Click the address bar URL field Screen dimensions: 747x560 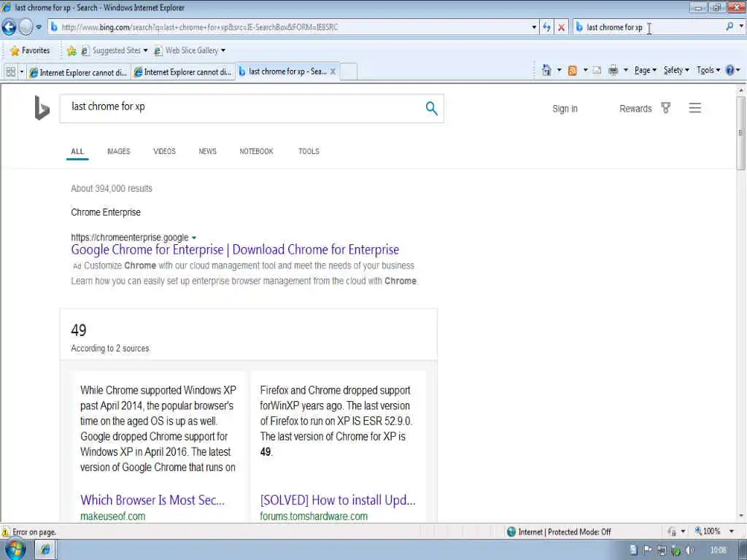[x=290, y=27]
